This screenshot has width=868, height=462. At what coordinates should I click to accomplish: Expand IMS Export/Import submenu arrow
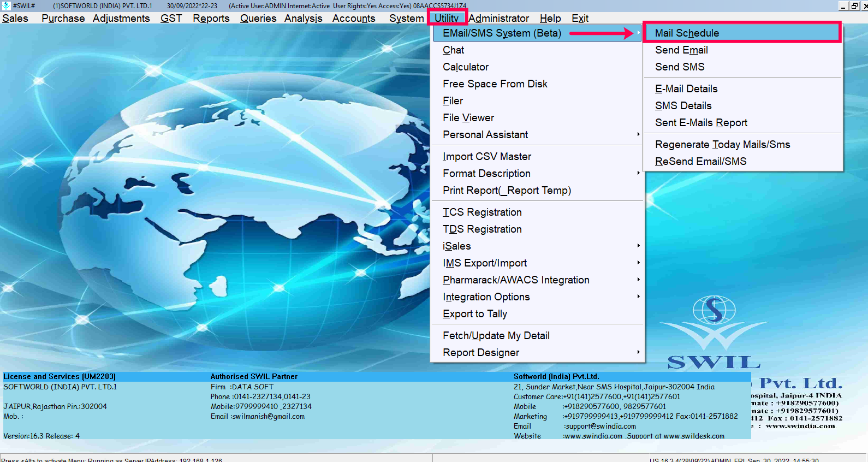[x=638, y=263]
